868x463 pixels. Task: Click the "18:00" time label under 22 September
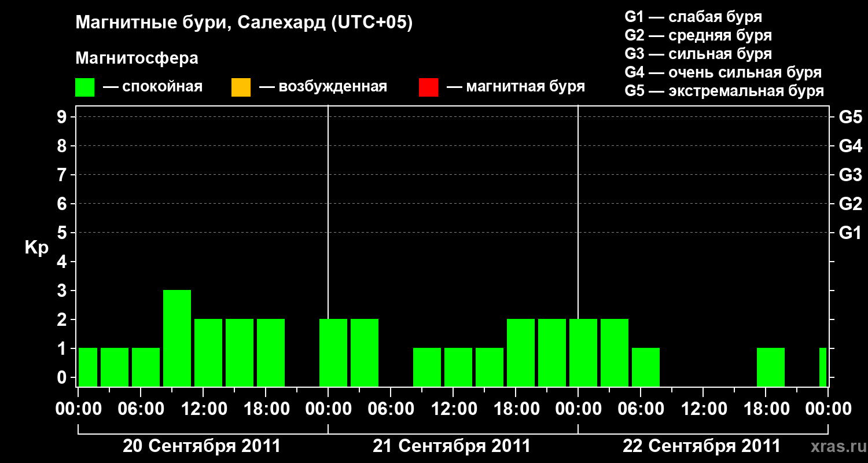pyautogui.click(x=766, y=409)
